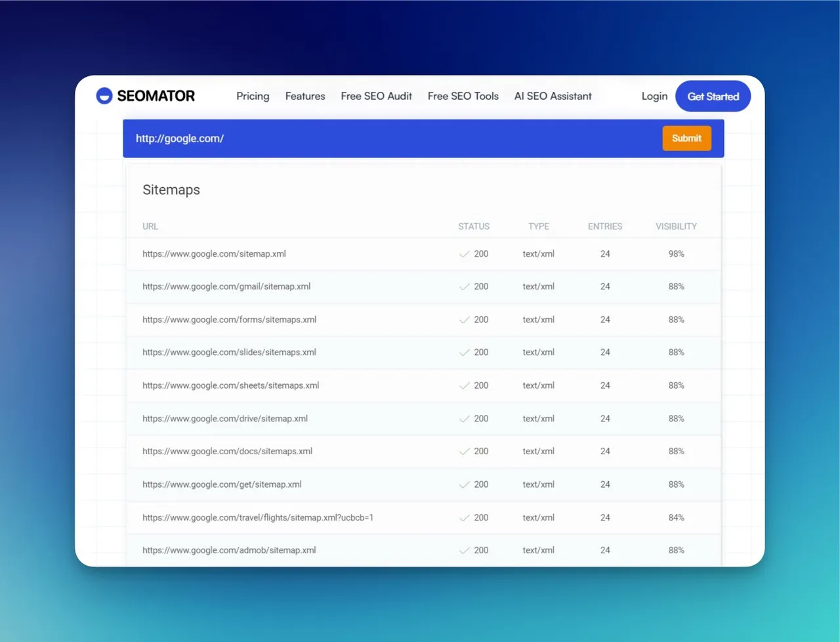Click text/xml type in sitemap.xml row
The height and width of the screenshot is (642, 840).
coord(539,253)
